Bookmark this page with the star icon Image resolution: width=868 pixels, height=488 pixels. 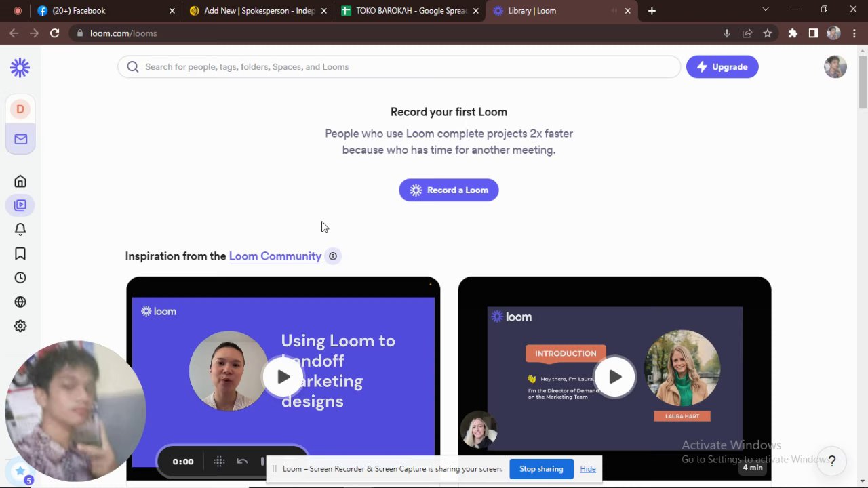pyautogui.click(x=768, y=33)
